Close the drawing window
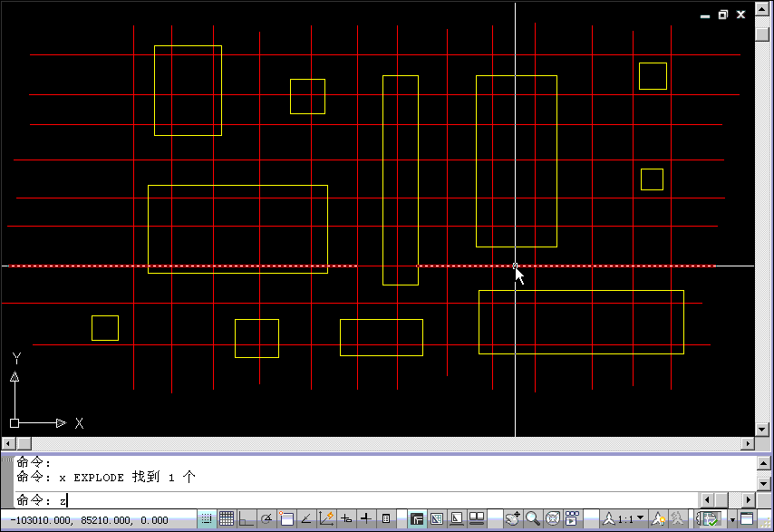The width and height of the screenshot is (774, 532). coord(740,15)
